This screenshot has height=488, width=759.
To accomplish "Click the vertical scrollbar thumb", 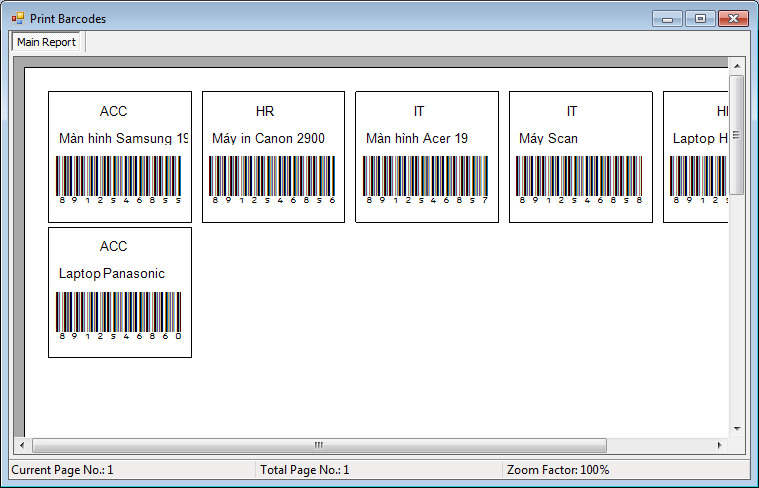I will (737, 134).
